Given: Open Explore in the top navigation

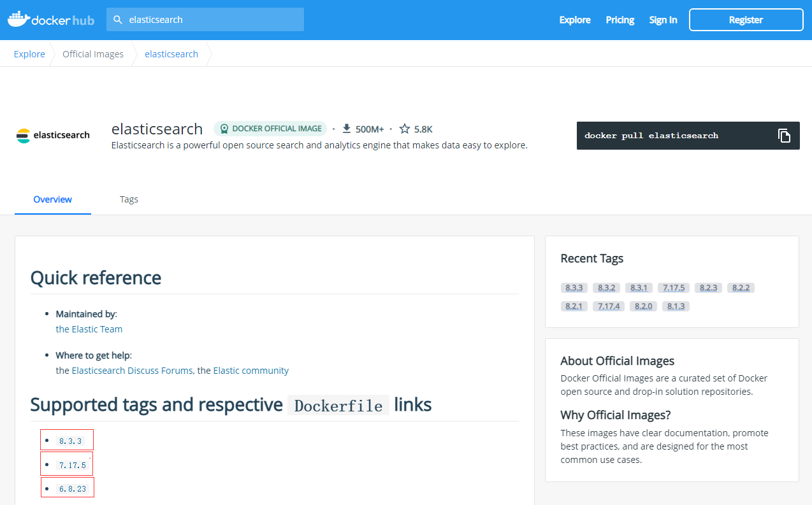Looking at the screenshot, I should [x=575, y=20].
